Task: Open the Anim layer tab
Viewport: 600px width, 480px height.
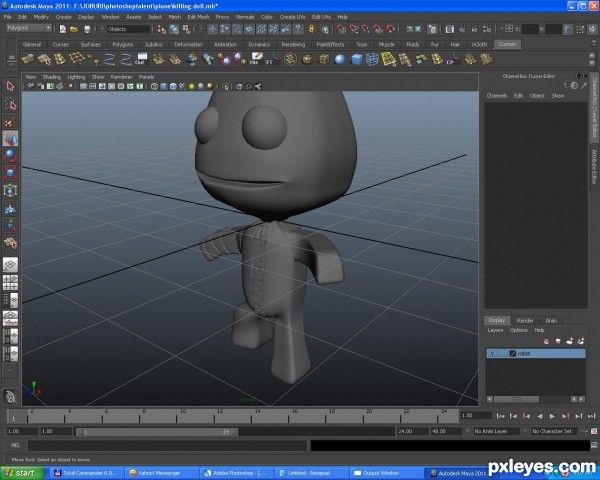Action: click(x=551, y=320)
